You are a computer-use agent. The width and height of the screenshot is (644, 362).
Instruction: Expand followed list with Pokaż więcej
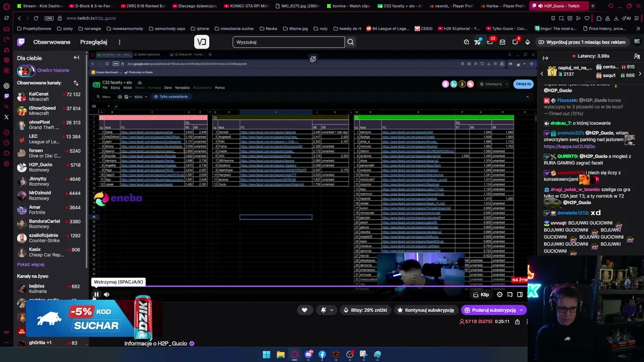click(31, 264)
